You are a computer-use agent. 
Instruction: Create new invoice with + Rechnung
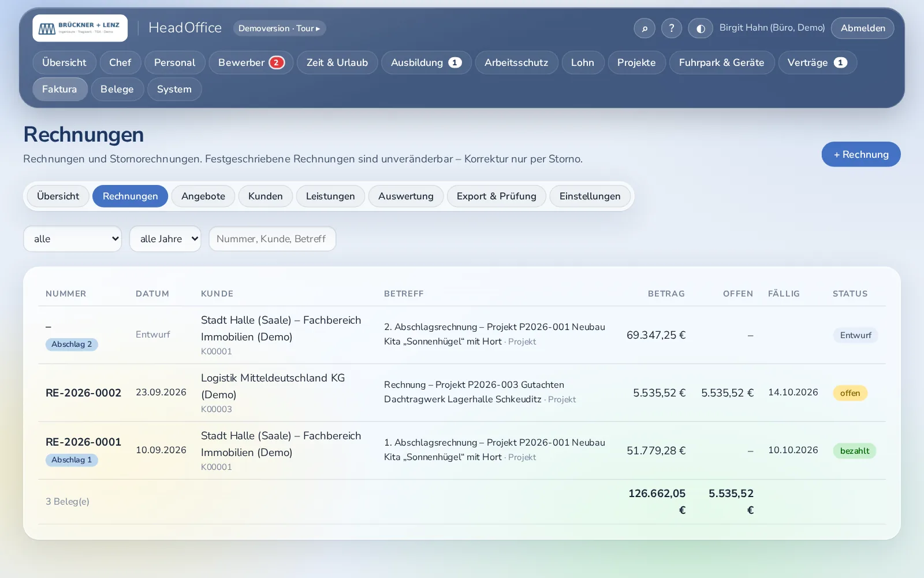tap(861, 154)
